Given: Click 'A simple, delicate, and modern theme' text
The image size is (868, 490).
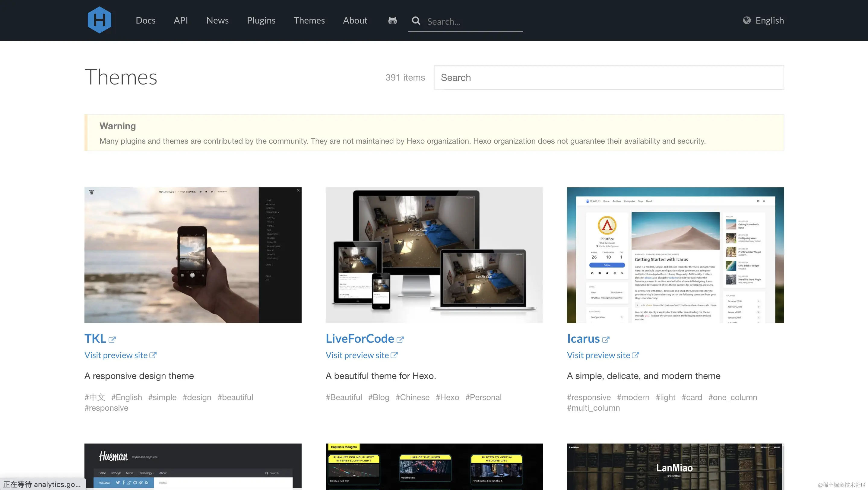Looking at the screenshot, I should click(x=644, y=376).
